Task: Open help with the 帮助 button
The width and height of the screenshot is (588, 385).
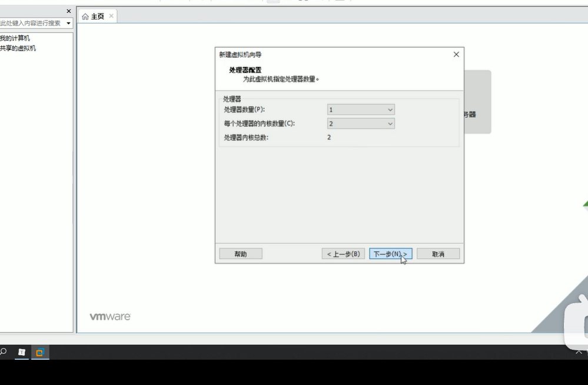Action: pos(241,254)
